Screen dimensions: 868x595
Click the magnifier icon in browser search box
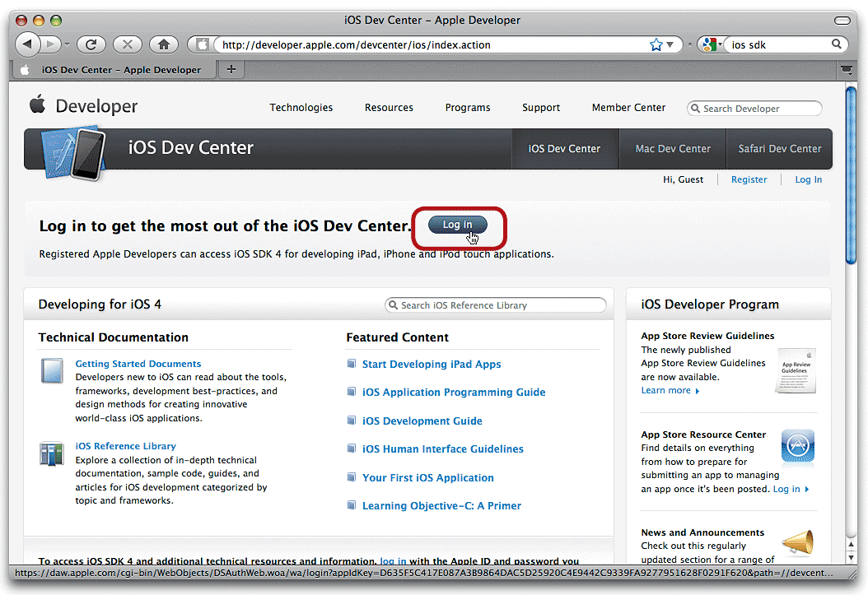[x=837, y=44]
